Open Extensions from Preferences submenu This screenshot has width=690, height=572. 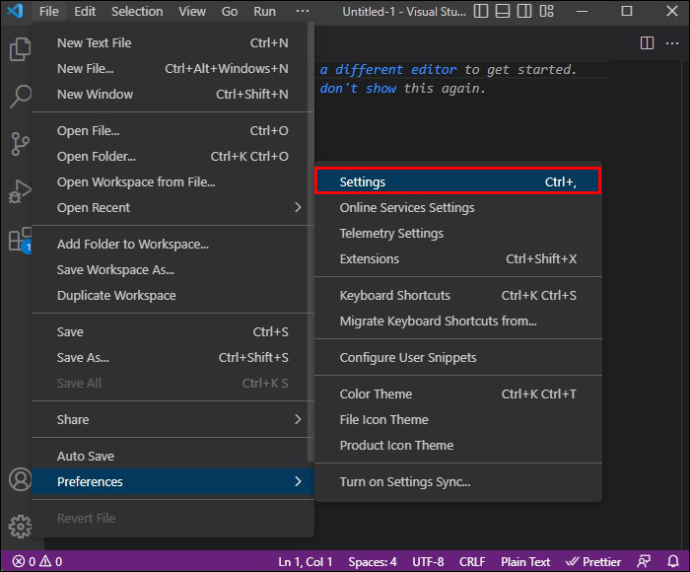(x=458, y=258)
